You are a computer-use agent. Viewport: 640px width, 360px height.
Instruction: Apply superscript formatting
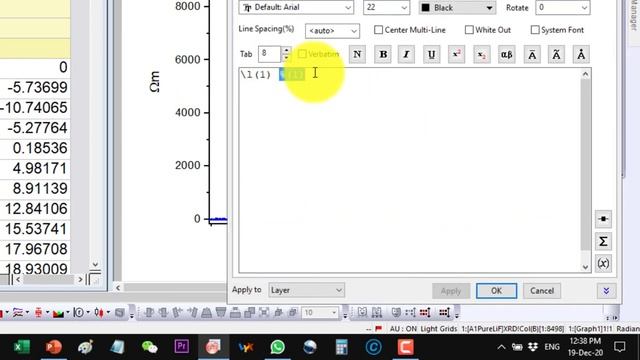tap(456, 54)
